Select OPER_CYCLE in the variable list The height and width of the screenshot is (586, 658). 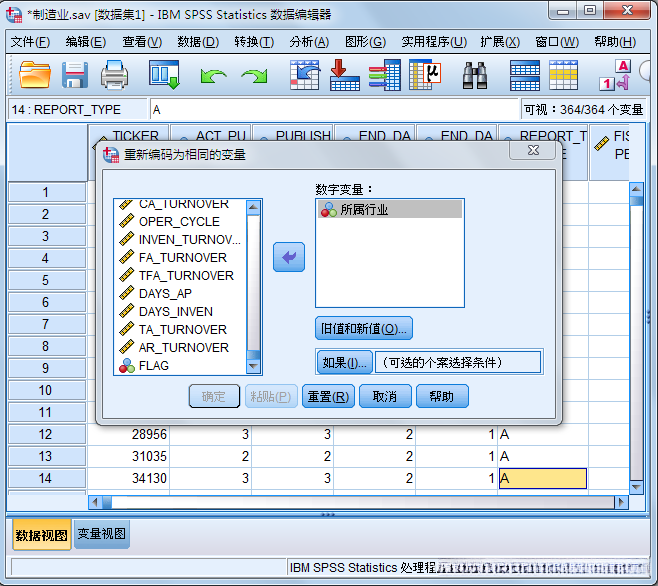[179, 221]
